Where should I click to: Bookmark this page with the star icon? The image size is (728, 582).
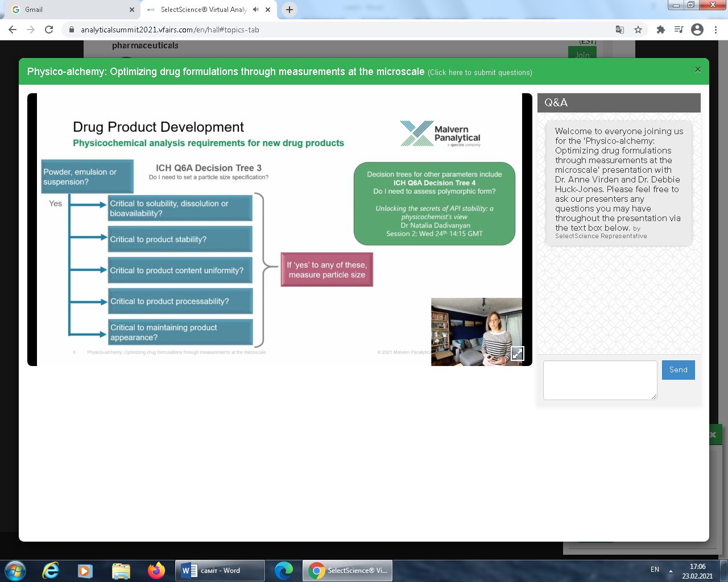tap(638, 30)
